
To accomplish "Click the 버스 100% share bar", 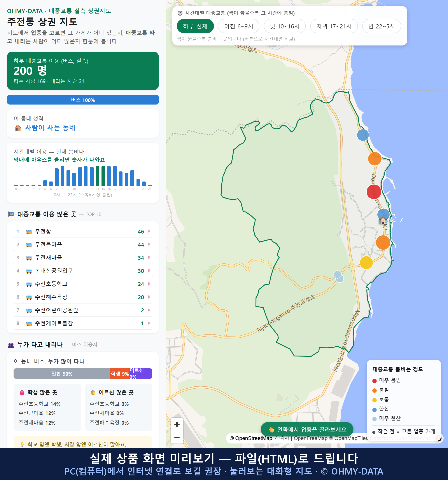I will 83,100.
